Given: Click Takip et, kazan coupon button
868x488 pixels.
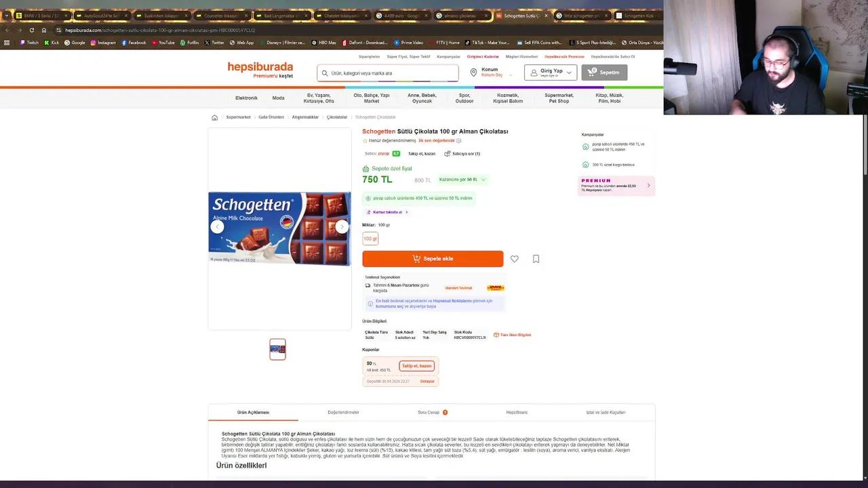Looking at the screenshot, I should (416, 366).
